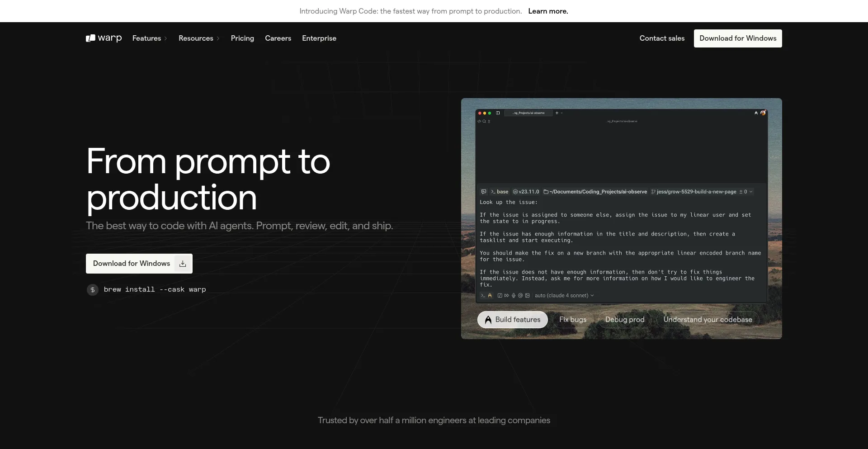868x449 pixels.
Task: Select the Build features tab
Action: click(513, 320)
